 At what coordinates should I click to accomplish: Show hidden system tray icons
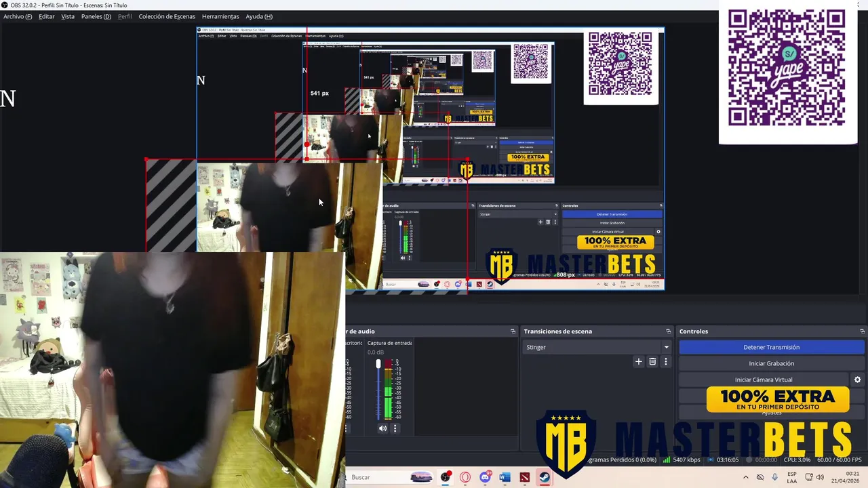pos(746,477)
